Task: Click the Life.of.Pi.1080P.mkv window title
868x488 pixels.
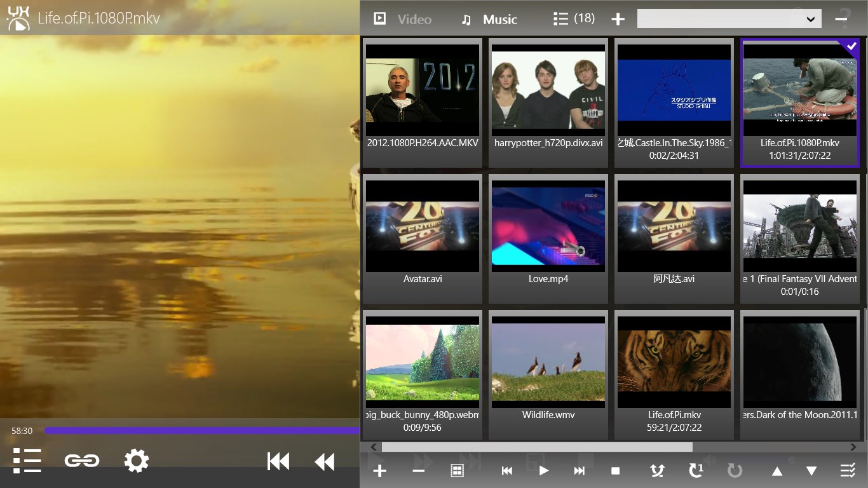Action: coord(98,18)
